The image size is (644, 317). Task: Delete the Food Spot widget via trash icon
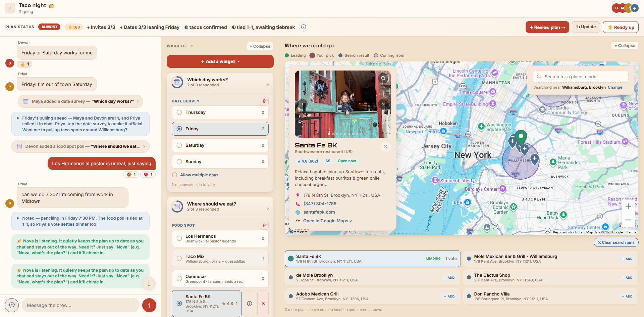click(264, 225)
